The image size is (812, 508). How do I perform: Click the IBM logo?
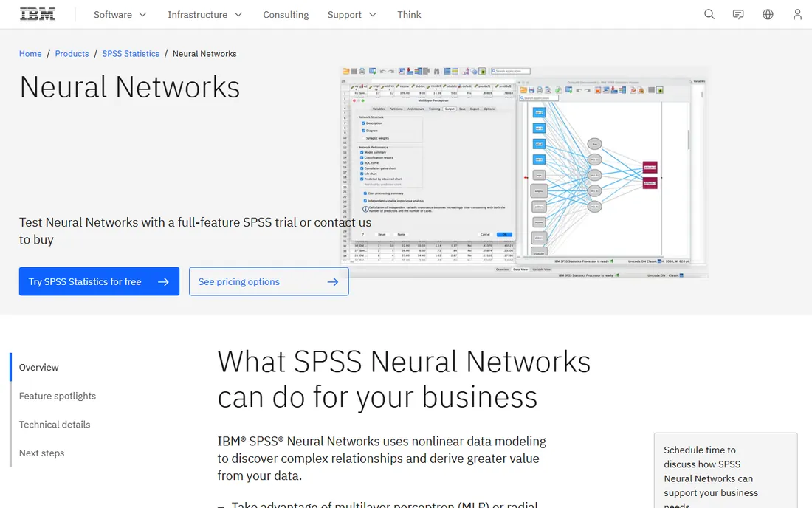pyautogui.click(x=38, y=15)
